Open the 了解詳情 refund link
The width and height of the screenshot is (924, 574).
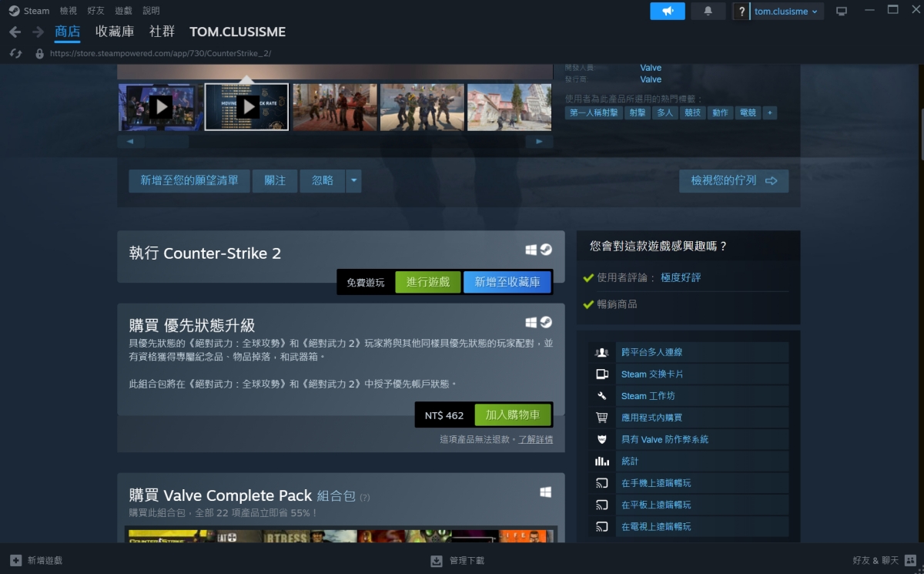(536, 440)
